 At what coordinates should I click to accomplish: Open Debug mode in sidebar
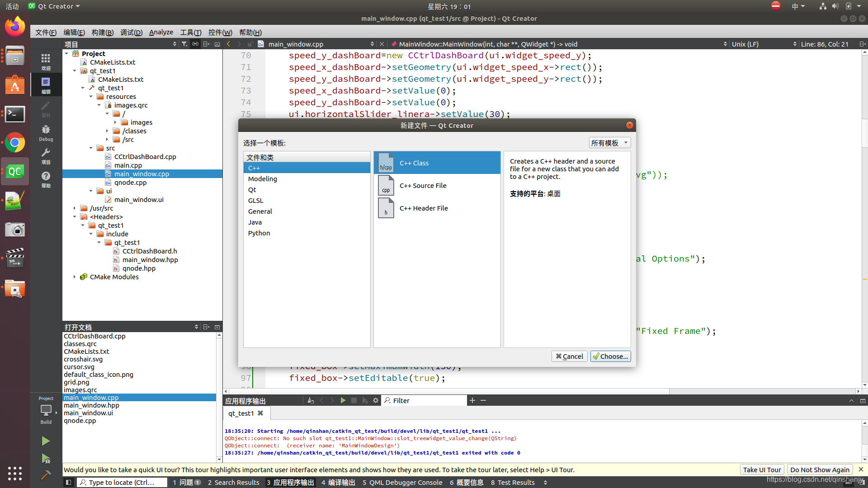(x=46, y=133)
